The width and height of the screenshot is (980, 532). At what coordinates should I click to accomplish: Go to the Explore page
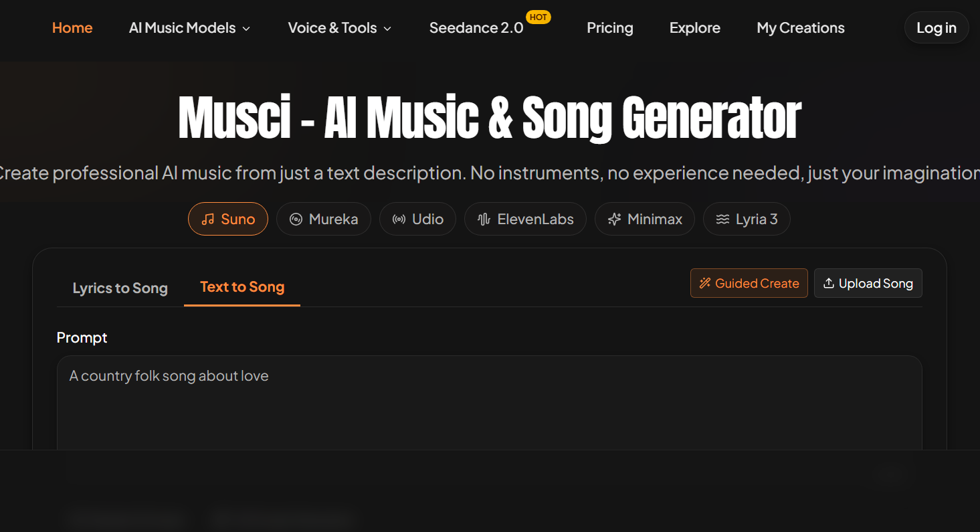pyautogui.click(x=695, y=28)
